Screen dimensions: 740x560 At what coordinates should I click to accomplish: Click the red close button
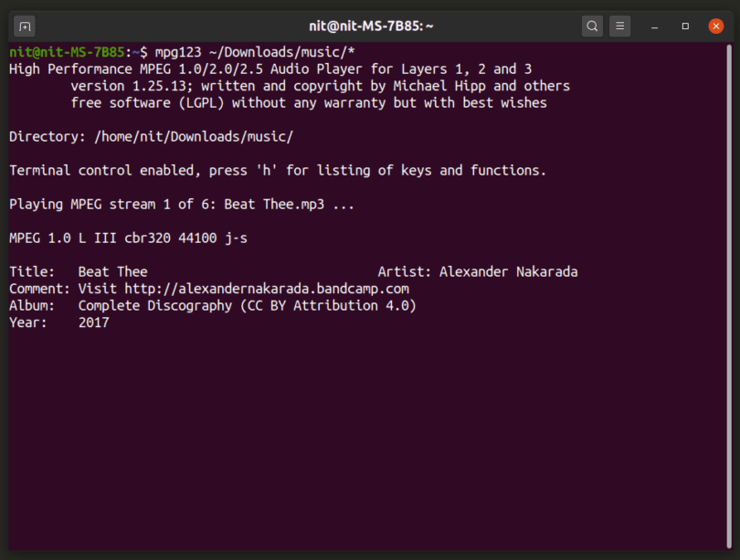click(x=715, y=26)
